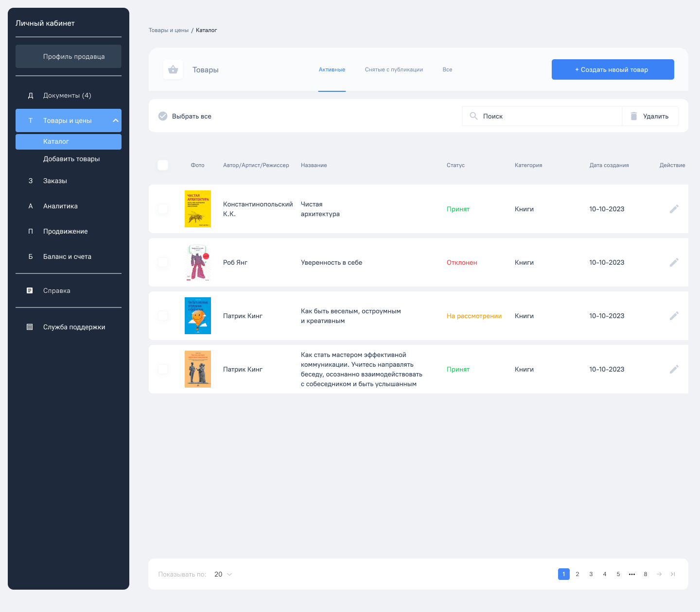The width and height of the screenshot is (700, 612).
Task: Click the magnifier icon in search field
Action: click(x=473, y=116)
